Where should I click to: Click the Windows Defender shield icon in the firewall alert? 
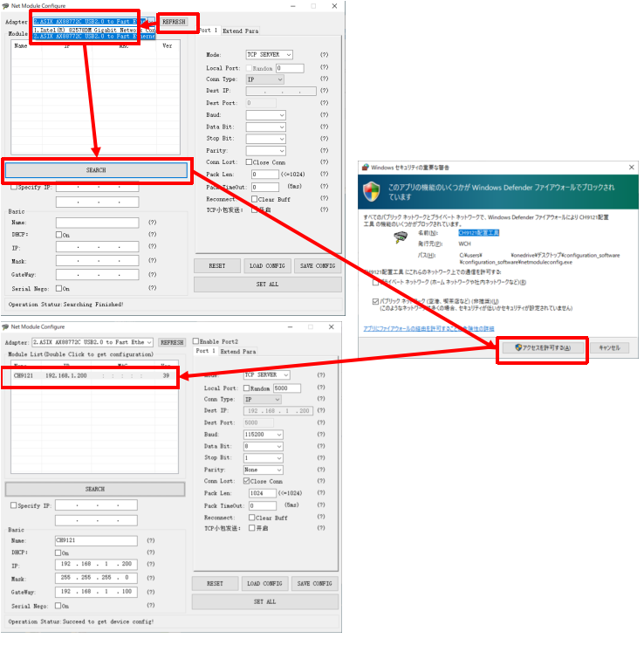pos(373,191)
